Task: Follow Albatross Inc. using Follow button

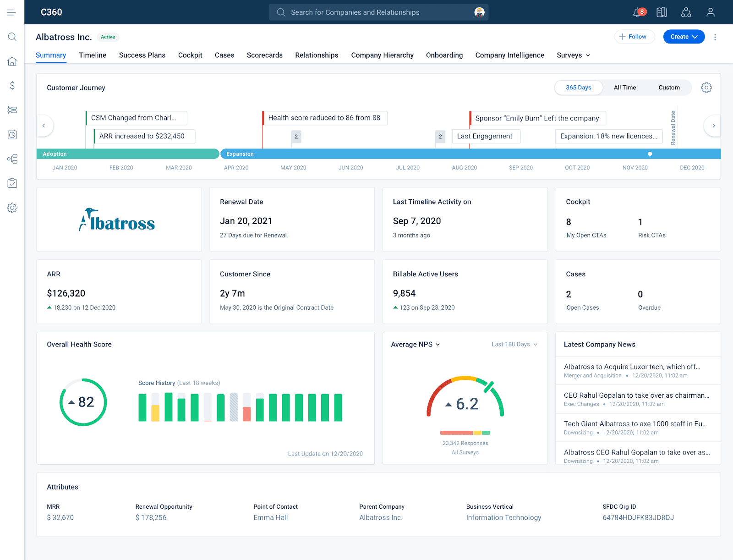Action: pyautogui.click(x=635, y=37)
